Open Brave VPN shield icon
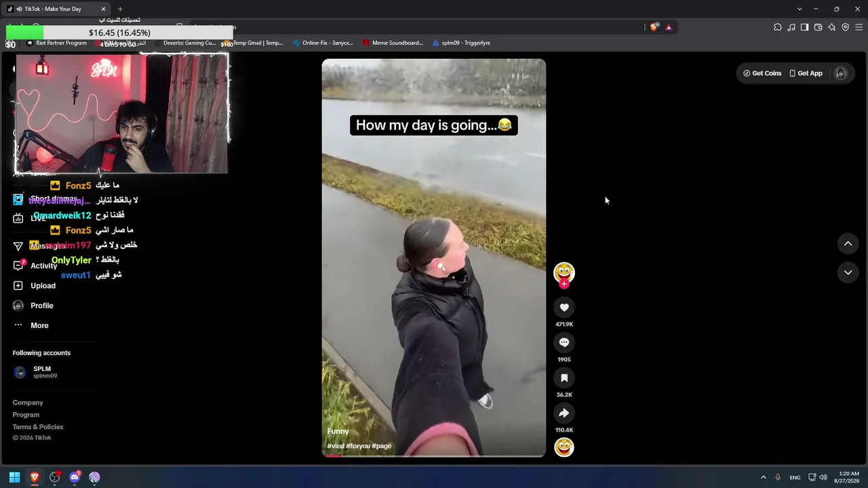This screenshot has width=868, height=488. [845, 27]
